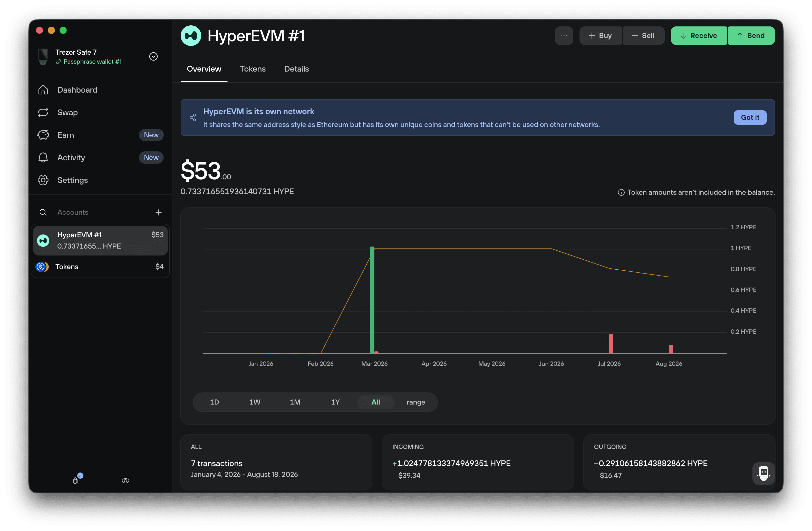Click the Sell button
The width and height of the screenshot is (812, 531).
coord(643,35)
